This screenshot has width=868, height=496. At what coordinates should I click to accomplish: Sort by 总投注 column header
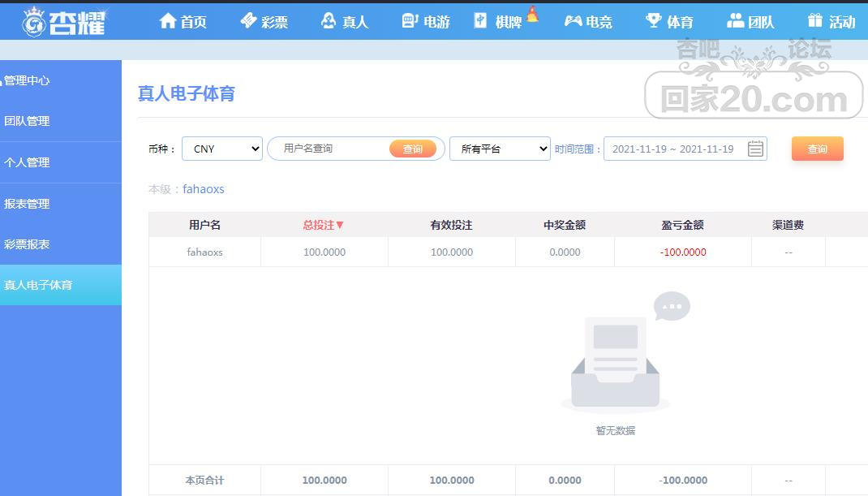coord(318,225)
